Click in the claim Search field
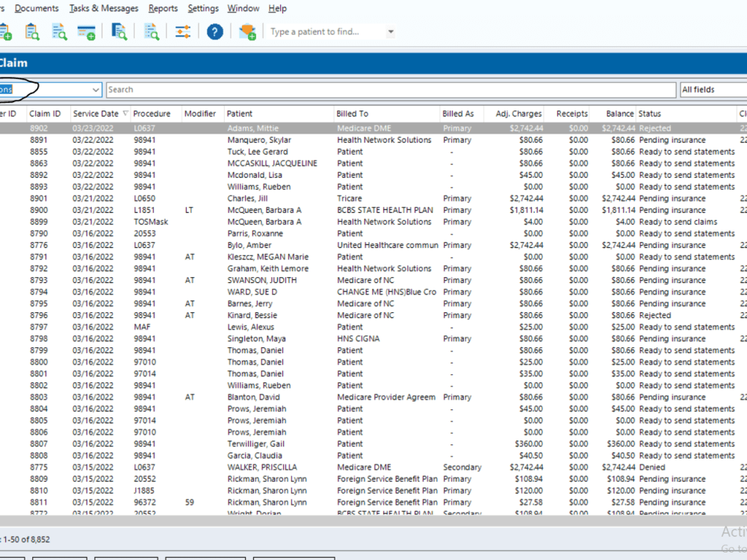Image resolution: width=747 pixels, height=560 pixels. point(391,90)
